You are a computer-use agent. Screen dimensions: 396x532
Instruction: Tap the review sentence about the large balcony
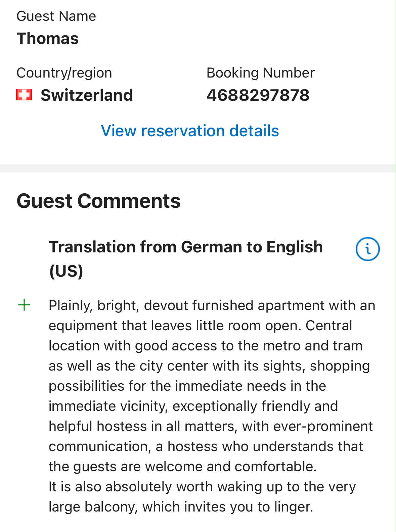[x=202, y=496]
